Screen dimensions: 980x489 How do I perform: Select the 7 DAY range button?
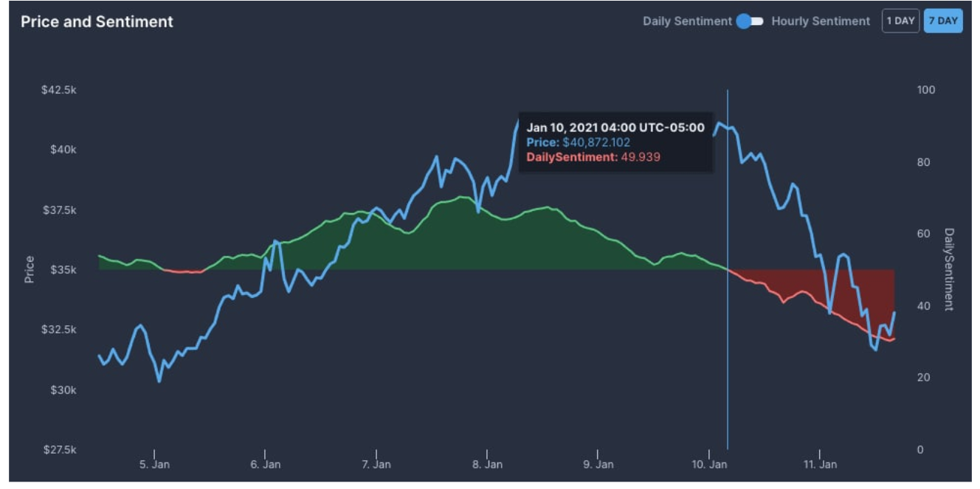point(943,21)
